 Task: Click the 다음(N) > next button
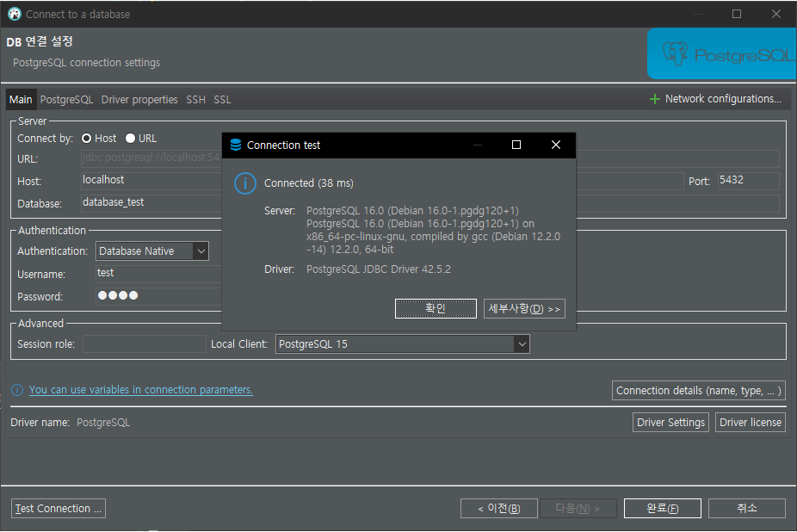(x=578, y=509)
